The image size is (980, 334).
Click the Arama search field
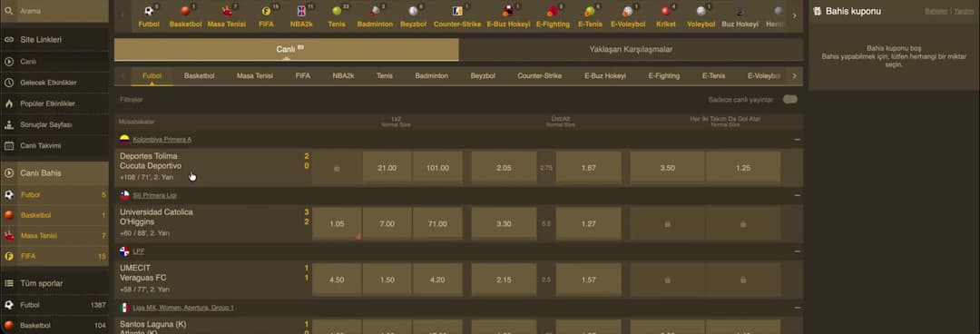pyautogui.click(x=54, y=11)
